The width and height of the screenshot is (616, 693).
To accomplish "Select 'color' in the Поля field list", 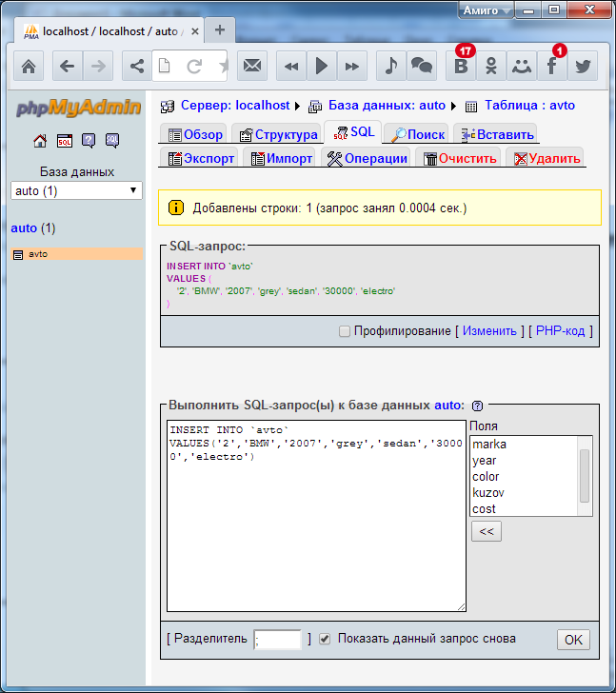I will pyautogui.click(x=486, y=476).
